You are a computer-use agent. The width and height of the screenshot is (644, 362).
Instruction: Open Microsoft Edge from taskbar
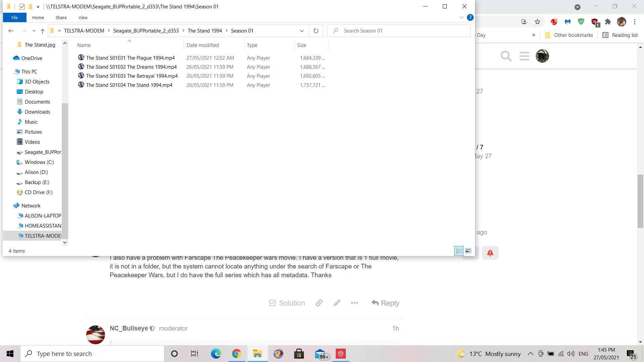[x=216, y=354]
